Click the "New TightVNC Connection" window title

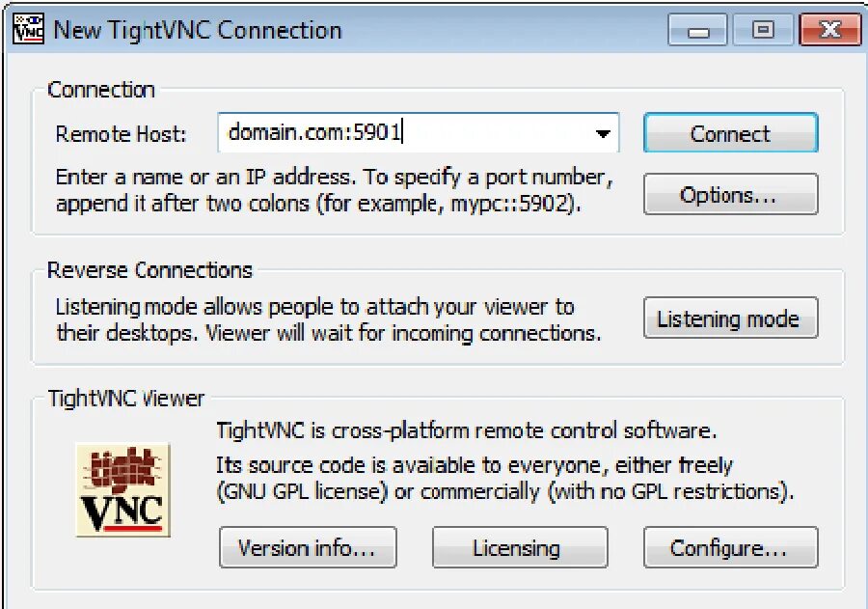pyautogui.click(x=197, y=30)
